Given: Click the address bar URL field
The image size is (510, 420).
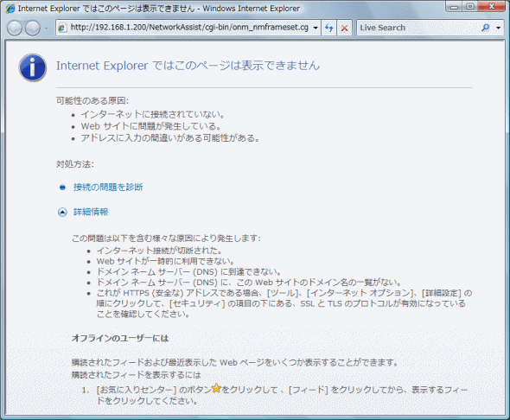Looking at the screenshot, I should click(x=188, y=28).
